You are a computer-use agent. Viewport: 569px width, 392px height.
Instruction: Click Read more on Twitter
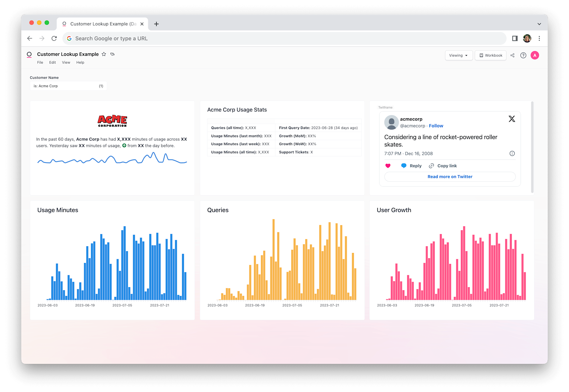tap(450, 177)
